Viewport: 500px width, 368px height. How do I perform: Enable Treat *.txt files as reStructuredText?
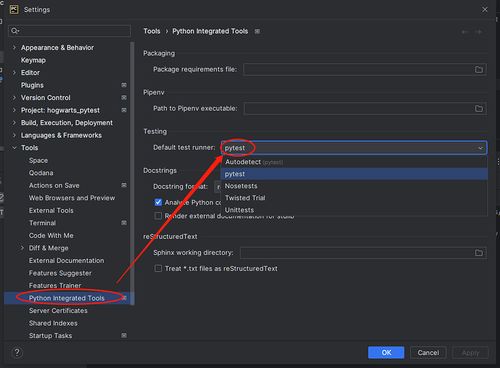[158, 268]
